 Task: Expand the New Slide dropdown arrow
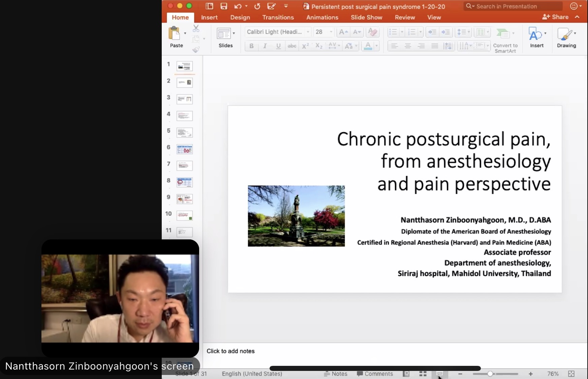(234, 33)
